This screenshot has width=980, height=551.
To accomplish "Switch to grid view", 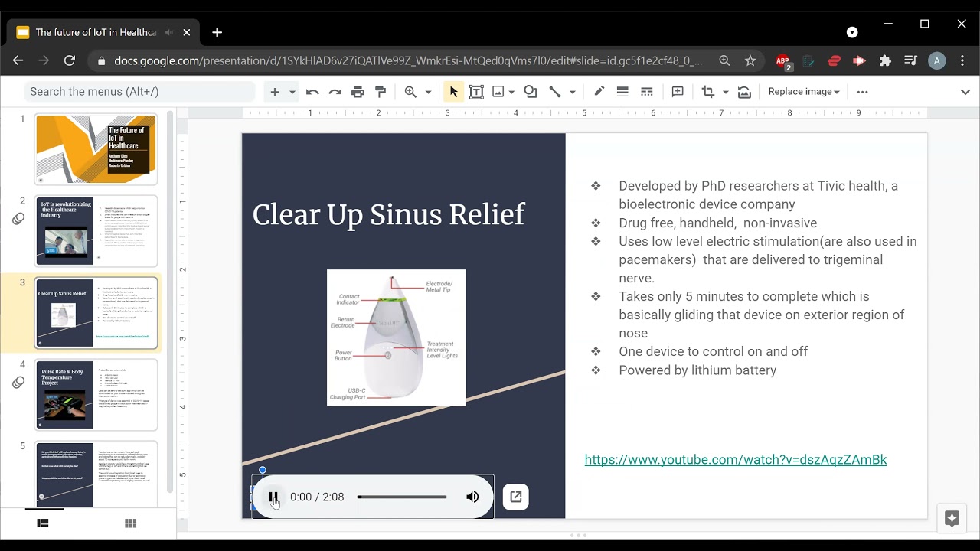I will tap(131, 523).
